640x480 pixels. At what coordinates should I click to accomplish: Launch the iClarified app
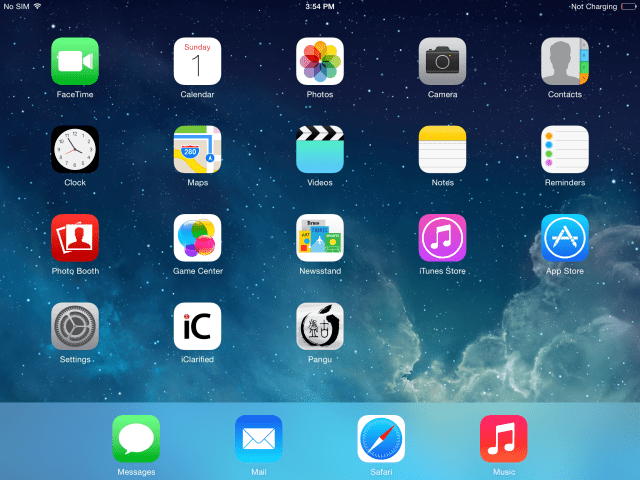(198, 326)
